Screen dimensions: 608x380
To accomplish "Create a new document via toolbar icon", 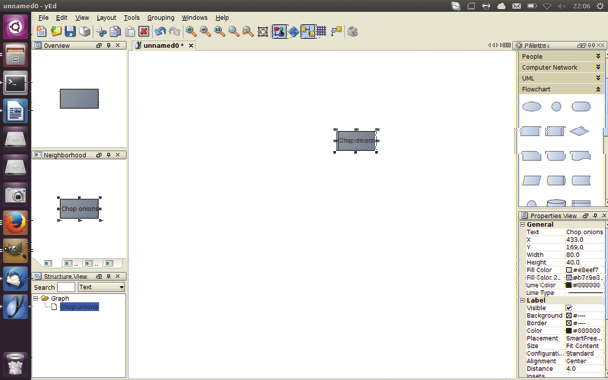I will coord(41,31).
